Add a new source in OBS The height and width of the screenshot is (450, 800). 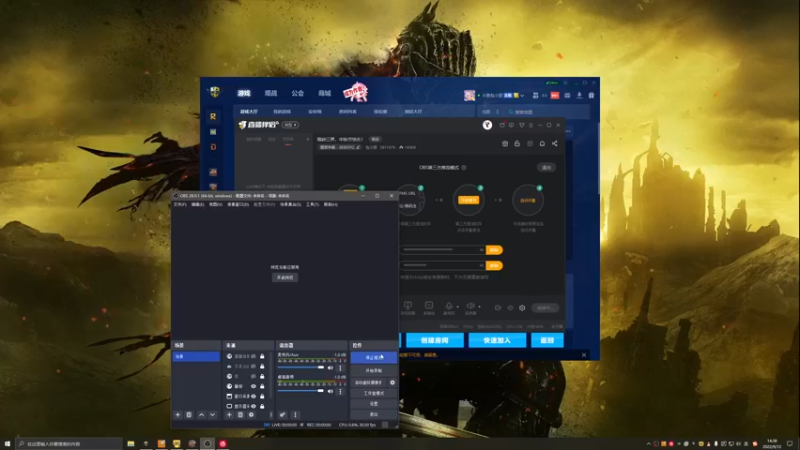229,415
